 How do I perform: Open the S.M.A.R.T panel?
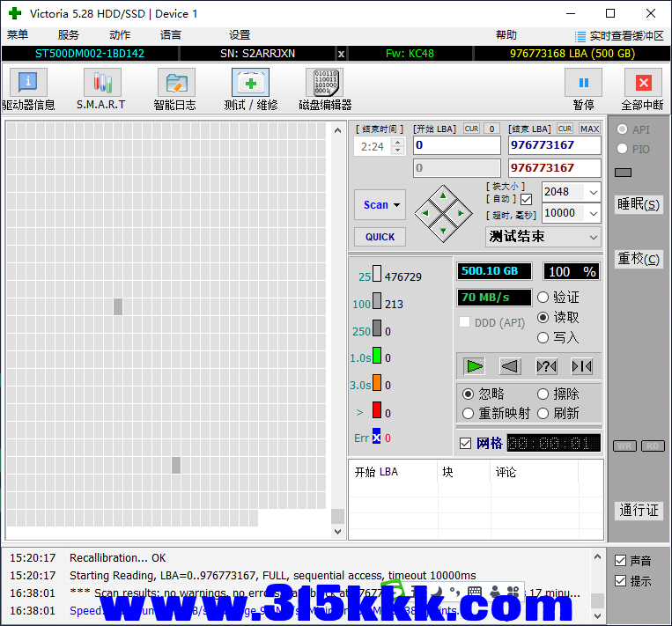point(101,84)
